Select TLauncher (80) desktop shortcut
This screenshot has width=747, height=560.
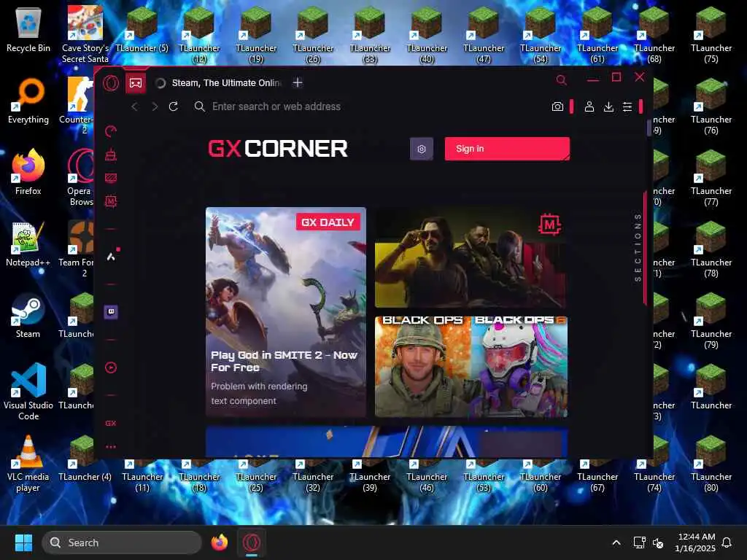(x=711, y=463)
